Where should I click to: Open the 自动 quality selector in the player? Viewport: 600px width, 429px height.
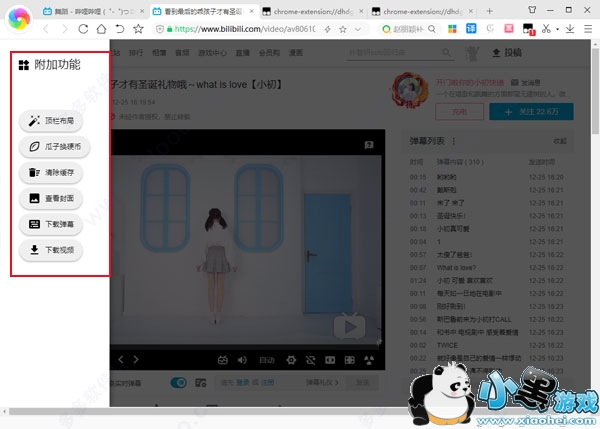click(x=267, y=360)
